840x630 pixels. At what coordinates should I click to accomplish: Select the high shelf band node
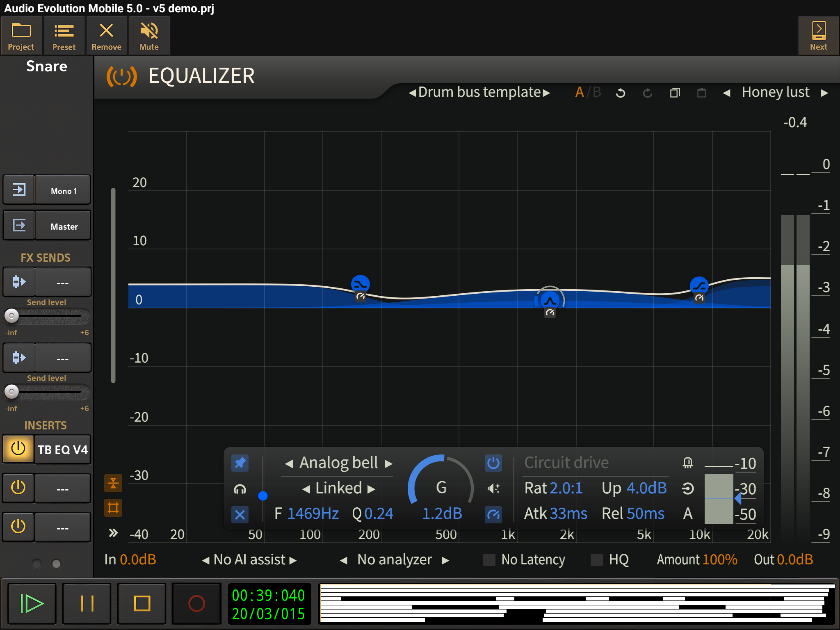(699, 285)
